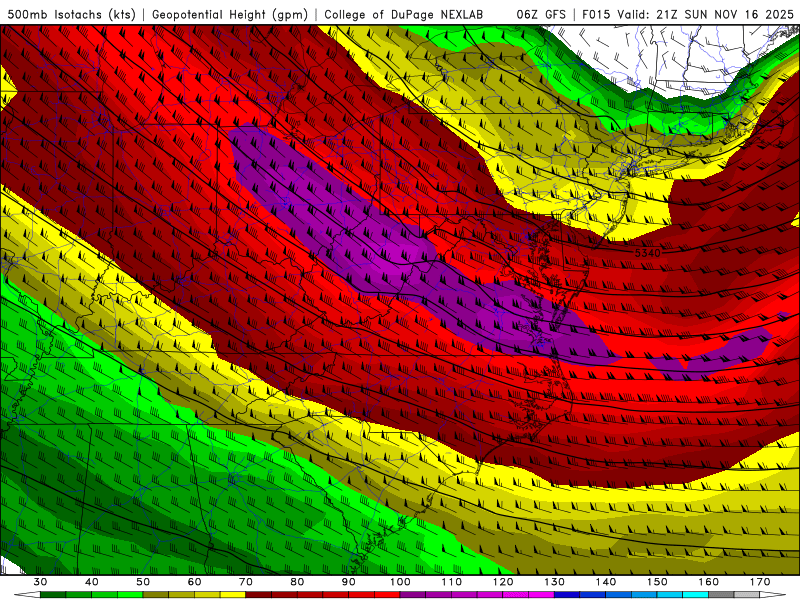Click the cyan swatch just below 160

coord(696,595)
